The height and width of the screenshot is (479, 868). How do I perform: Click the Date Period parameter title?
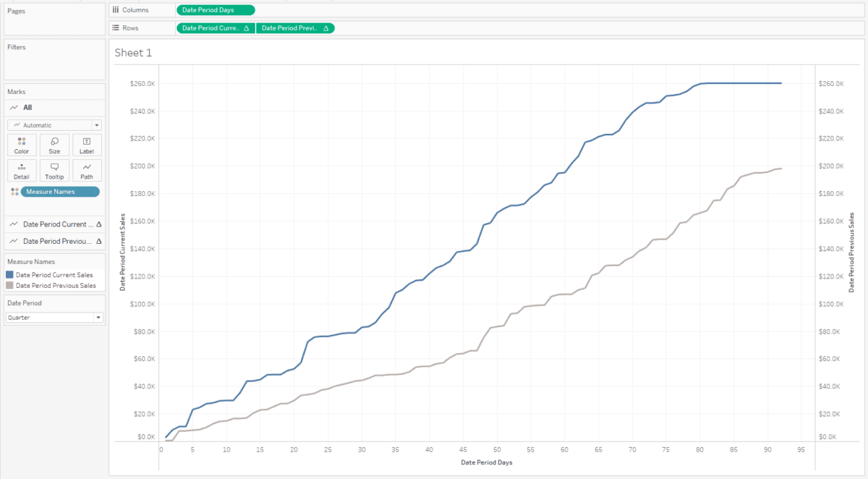tap(25, 303)
